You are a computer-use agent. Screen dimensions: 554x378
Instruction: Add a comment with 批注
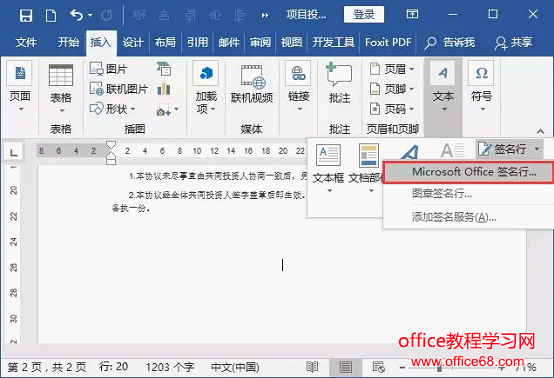(340, 83)
